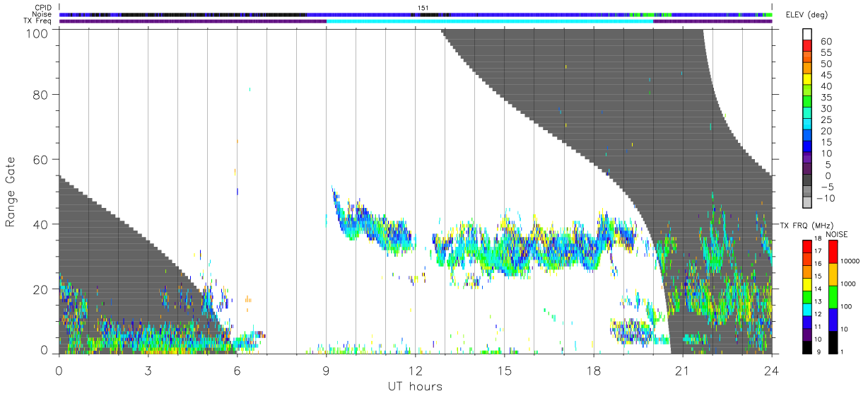
Task: Click the 80 tick on Range Gate axis
Action: pos(42,94)
